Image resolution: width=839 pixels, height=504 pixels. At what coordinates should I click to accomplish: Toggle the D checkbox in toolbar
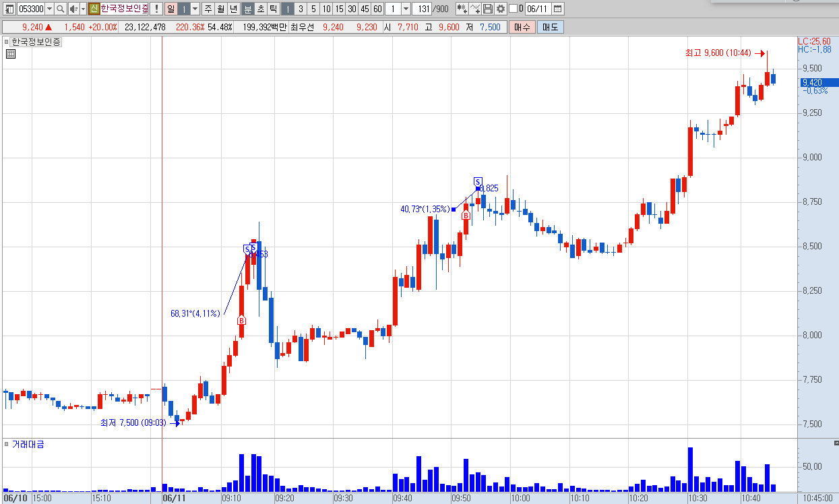click(513, 9)
